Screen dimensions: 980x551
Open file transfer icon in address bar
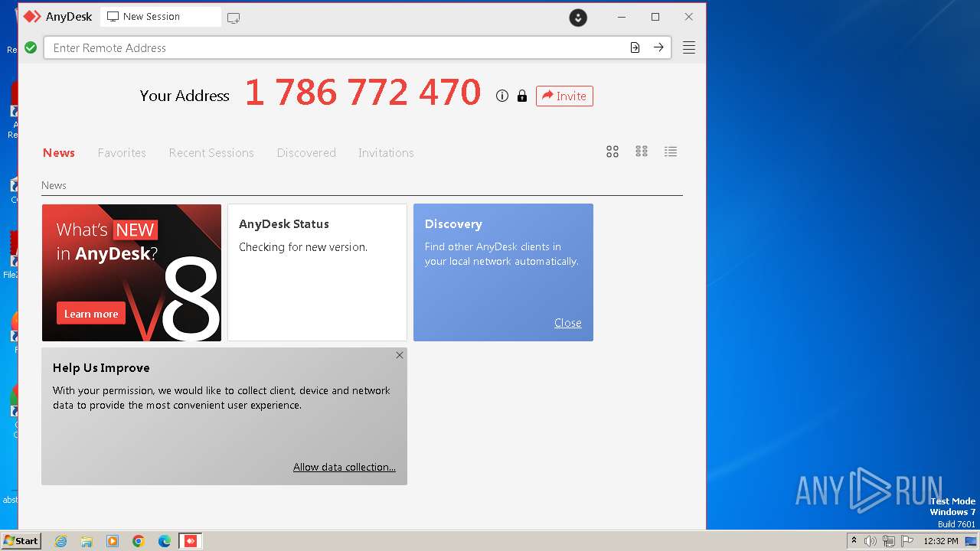tap(635, 47)
